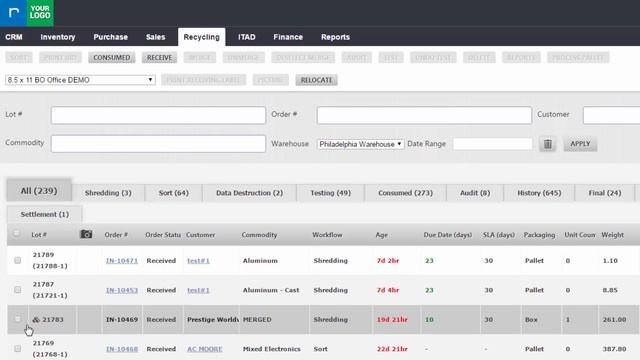Sort by the Workflow column header
640x360 pixels.
327,235
